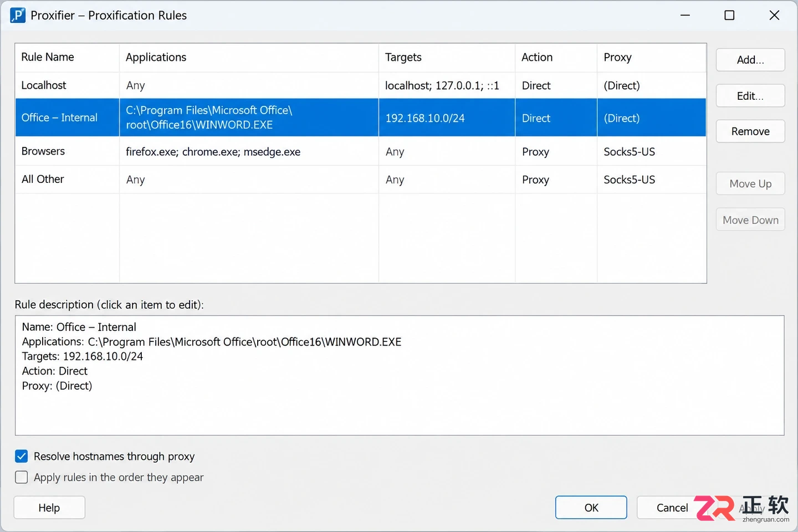Click the Cancel button
The width and height of the screenshot is (798, 532).
[672, 508]
